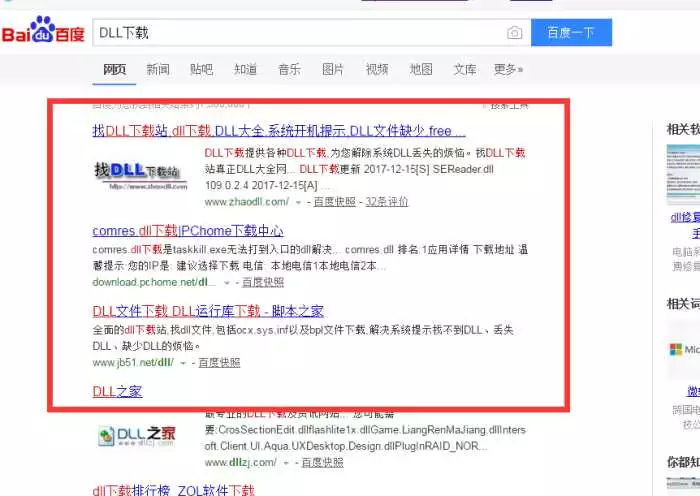Open the 知道 tab

[246, 69]
